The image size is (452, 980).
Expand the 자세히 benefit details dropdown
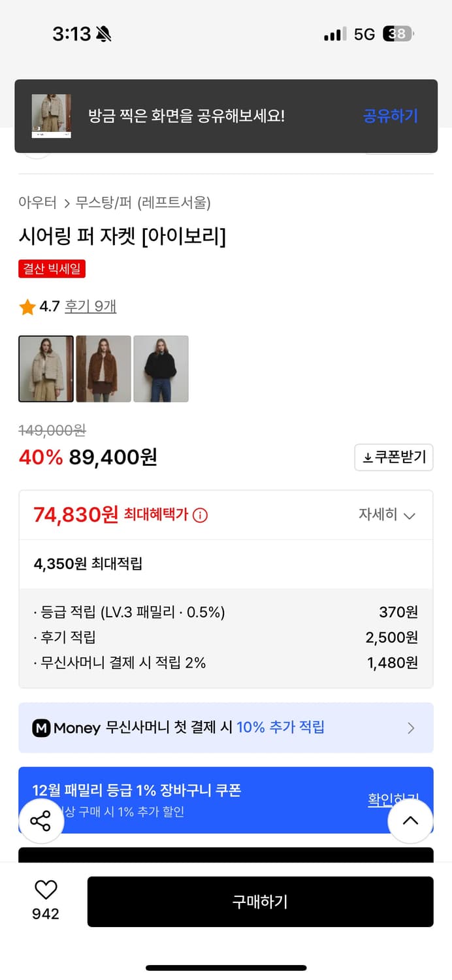[x=388, y=515]
